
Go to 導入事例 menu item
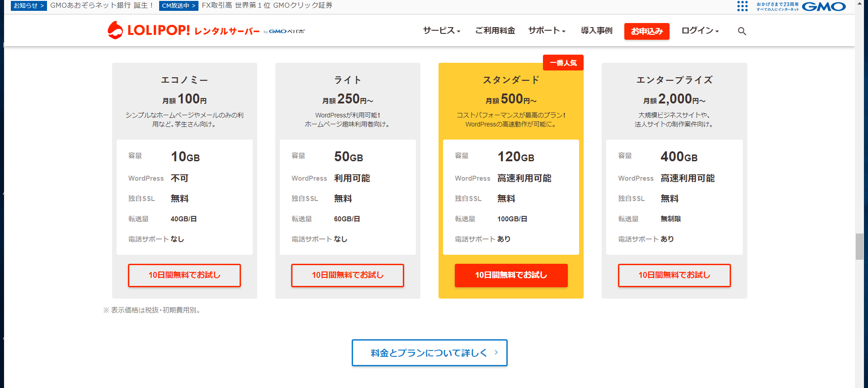(596, 31)
